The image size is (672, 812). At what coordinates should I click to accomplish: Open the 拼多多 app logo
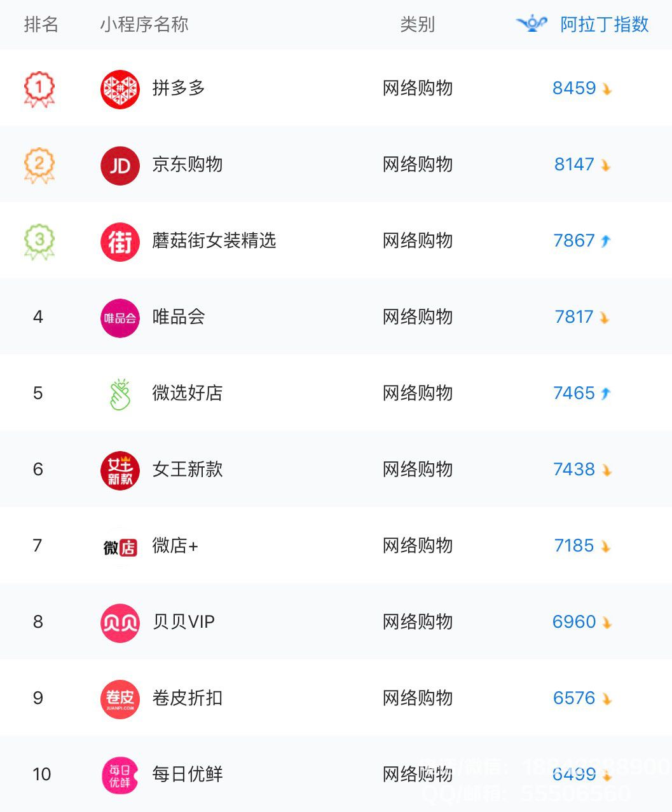tap(120, 89)
